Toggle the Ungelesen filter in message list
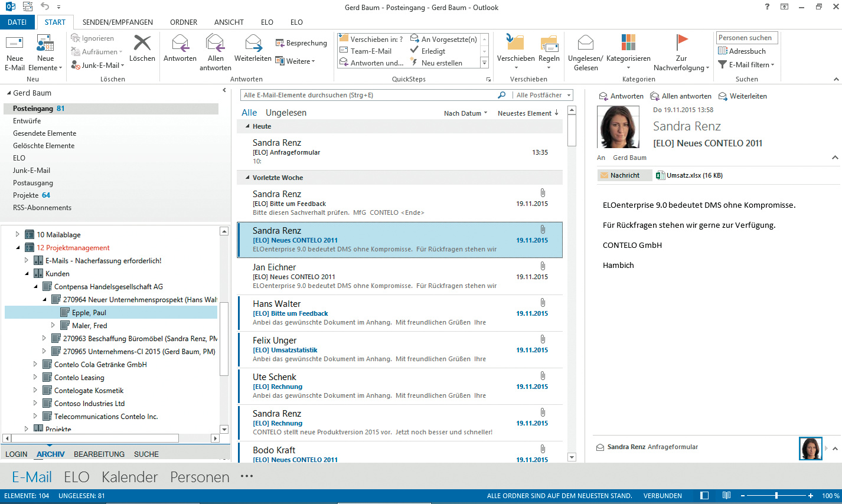The width and height of the screenshot is (842, 504). [286, 113]
